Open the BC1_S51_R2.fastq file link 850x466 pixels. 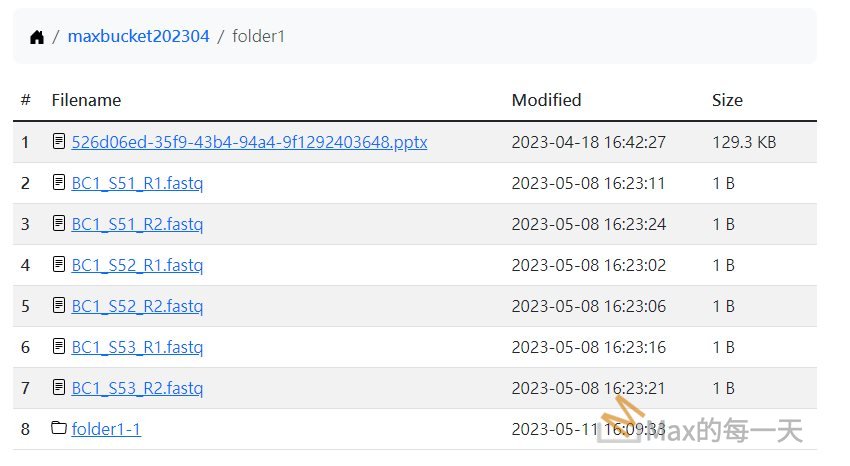point(137,224)
